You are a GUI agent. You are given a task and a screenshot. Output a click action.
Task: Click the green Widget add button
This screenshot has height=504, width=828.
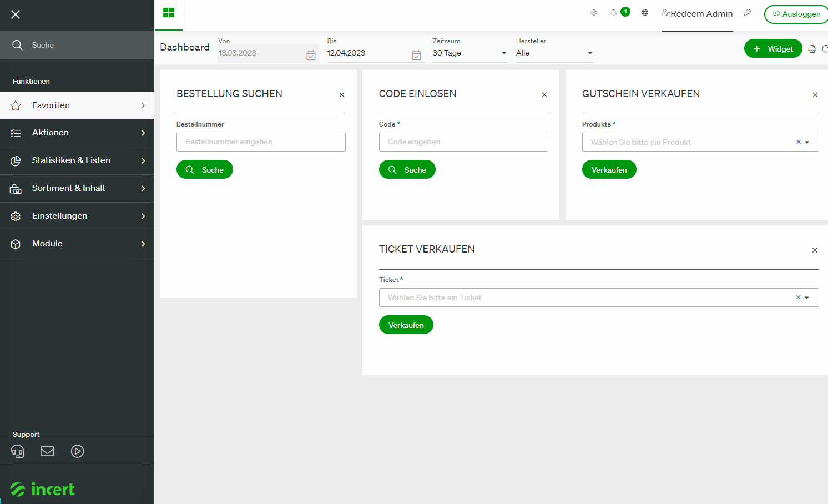pyautogui.click(x=773, y=49)
